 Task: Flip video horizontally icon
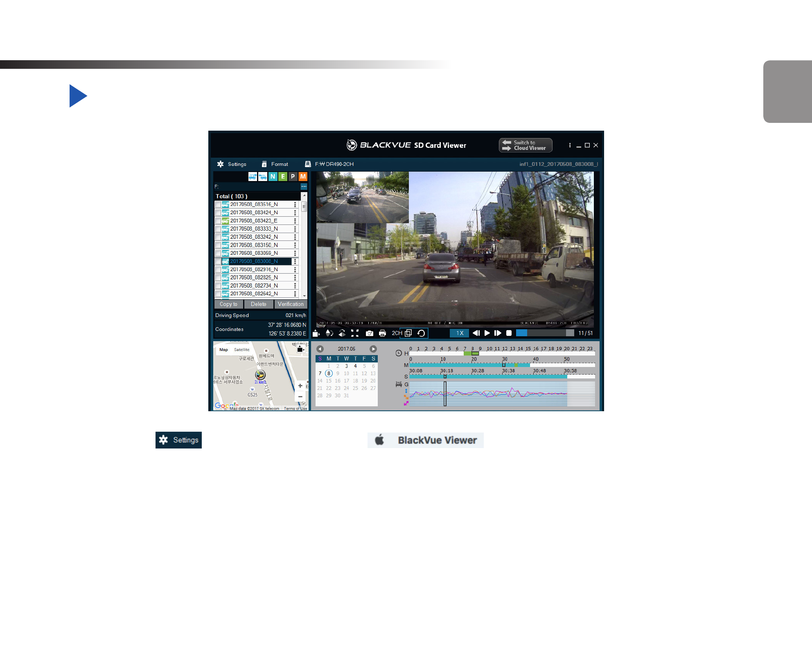tap(342, 333)
